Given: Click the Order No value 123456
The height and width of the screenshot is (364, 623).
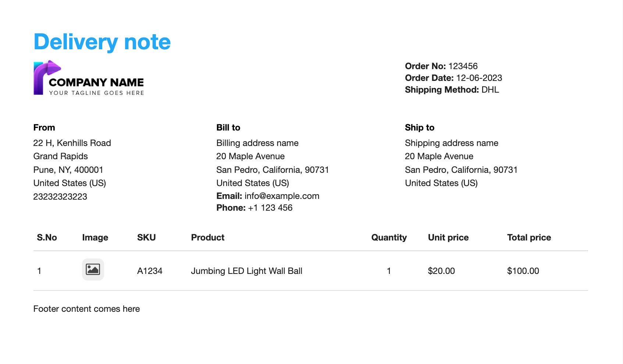Looking at the screenshot, I should pos(463,66).
